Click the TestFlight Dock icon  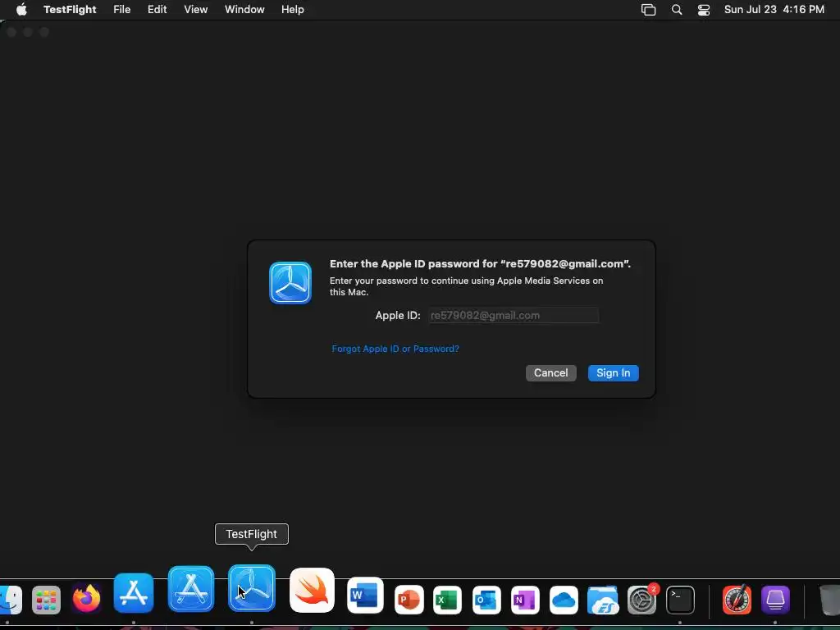[x=252, y=588]
